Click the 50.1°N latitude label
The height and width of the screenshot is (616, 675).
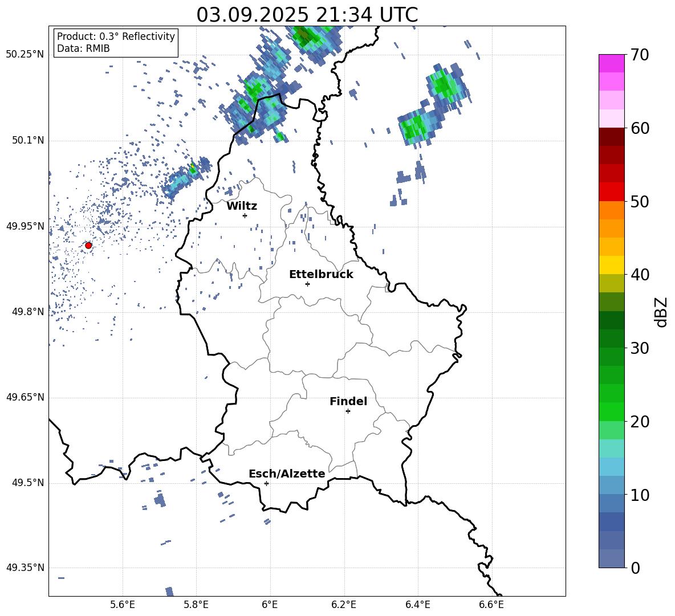[28, 140]
